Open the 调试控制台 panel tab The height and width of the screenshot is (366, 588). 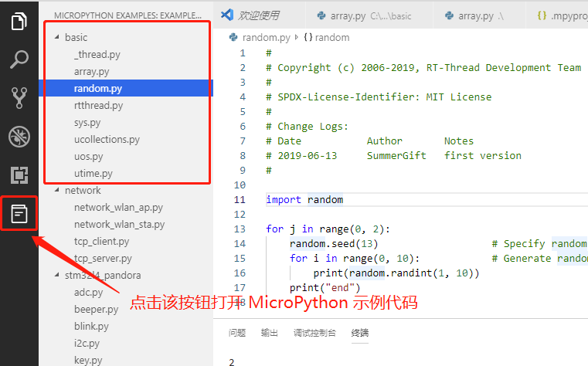[x=314, y=333]
